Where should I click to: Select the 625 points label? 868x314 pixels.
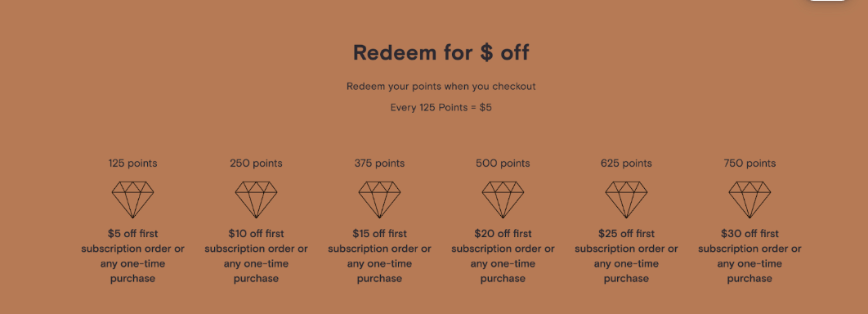click(x=626, y=164)
